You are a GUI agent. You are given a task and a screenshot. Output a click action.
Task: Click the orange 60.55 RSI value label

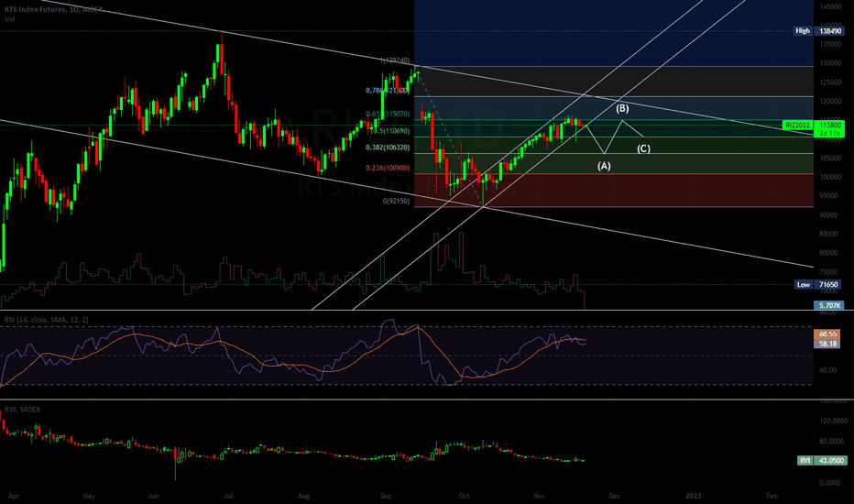point(827,334)
